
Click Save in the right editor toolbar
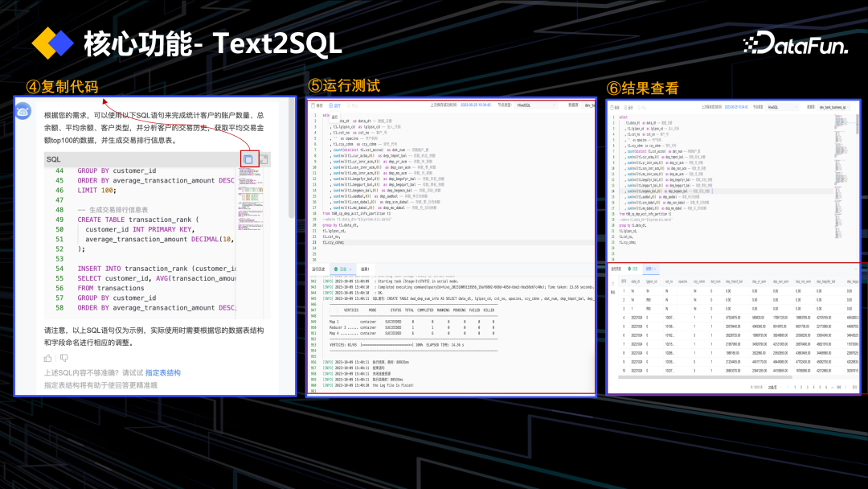[617, 106]
